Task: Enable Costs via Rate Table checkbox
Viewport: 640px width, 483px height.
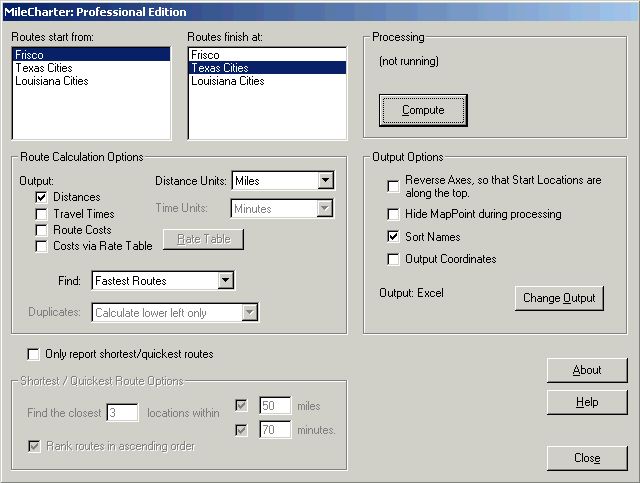Action: coord(41,246)
